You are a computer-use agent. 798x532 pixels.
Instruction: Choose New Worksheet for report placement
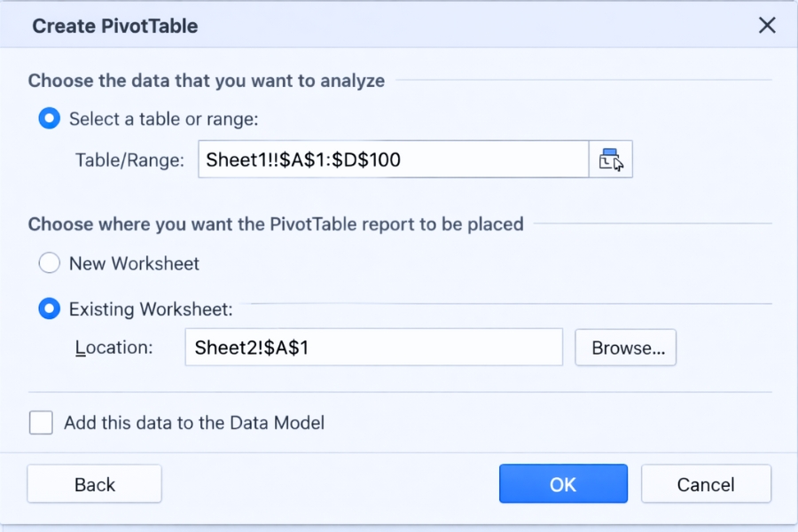(50, 262)
